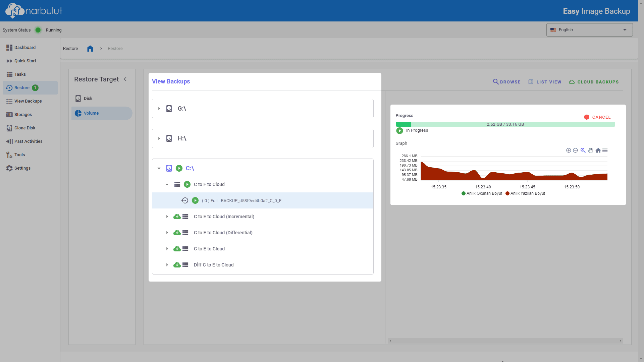
Task: Click list icon of C to F to Cloud
Action: pyautogui.click(x=177, y=184)
